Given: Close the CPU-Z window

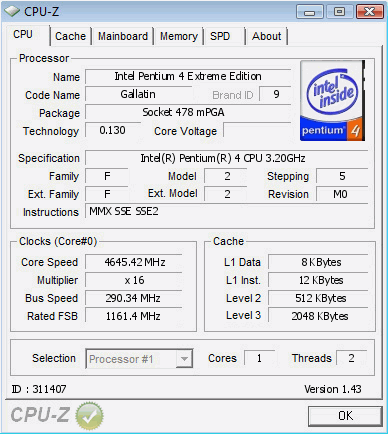Looking at the screenshot, I should (369, 12).
